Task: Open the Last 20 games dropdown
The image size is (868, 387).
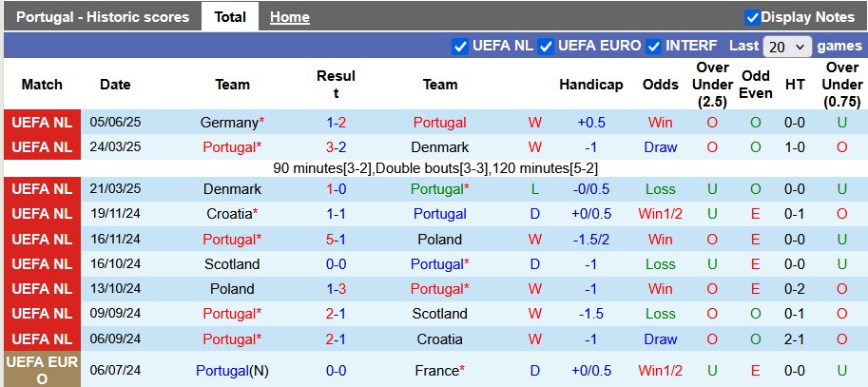Action: pyautogui.click(x=788, y=46)
